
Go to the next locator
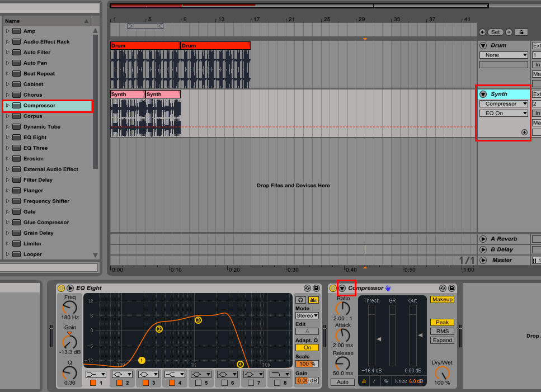(x=509, y=32)
